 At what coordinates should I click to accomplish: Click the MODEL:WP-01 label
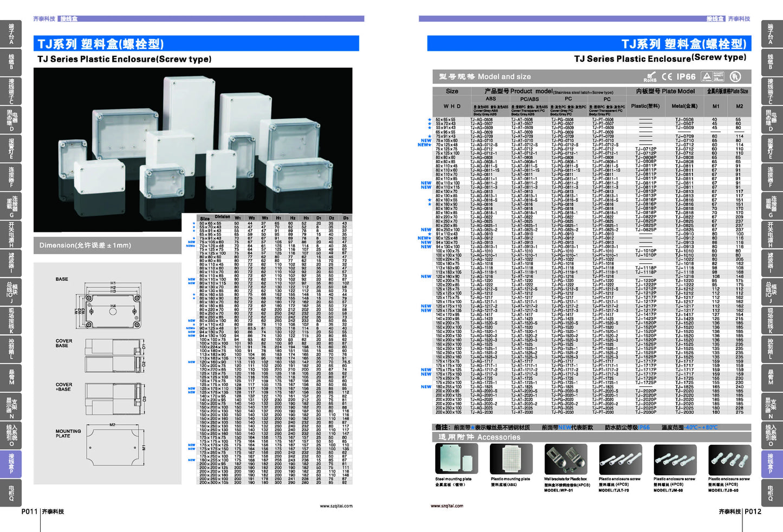point(559,490)
